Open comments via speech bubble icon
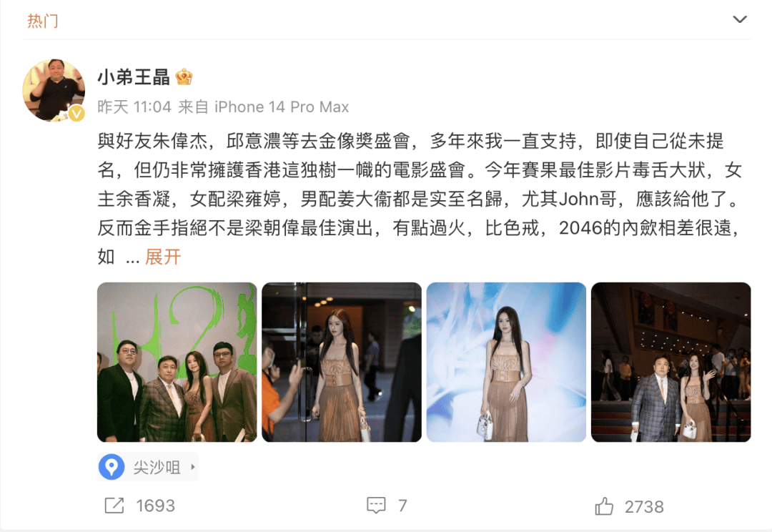 point(376,506)
